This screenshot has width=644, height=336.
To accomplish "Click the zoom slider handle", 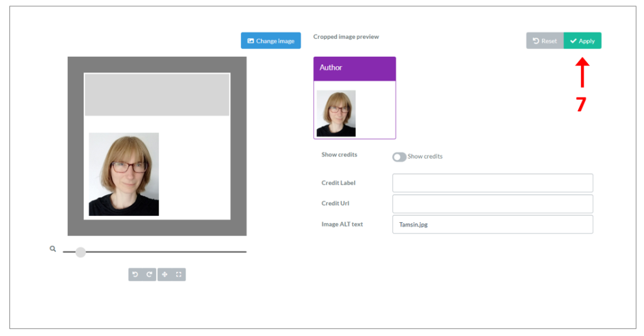I will [x=80, y=252].
